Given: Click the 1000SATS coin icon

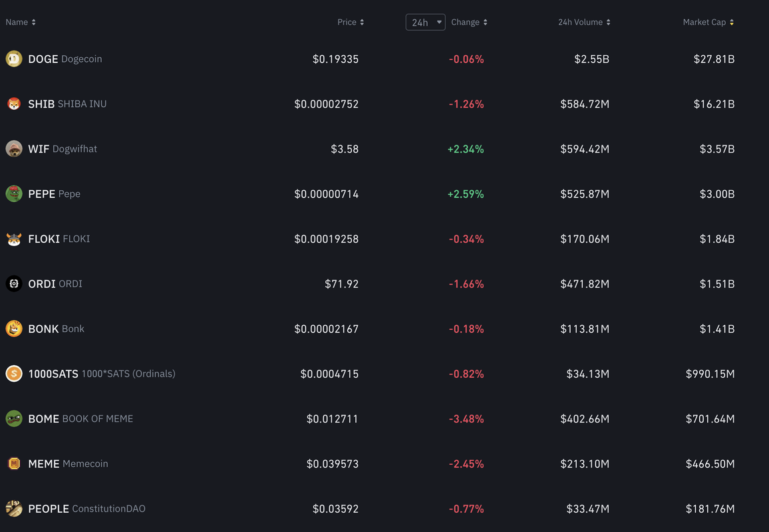Looking at the screenshot, I should [14, 374].
